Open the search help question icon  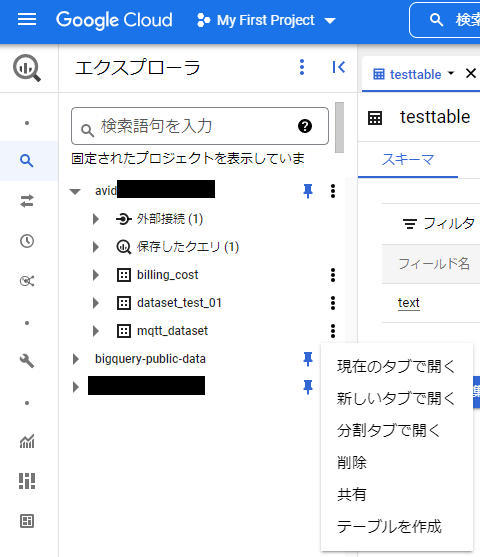305,126
